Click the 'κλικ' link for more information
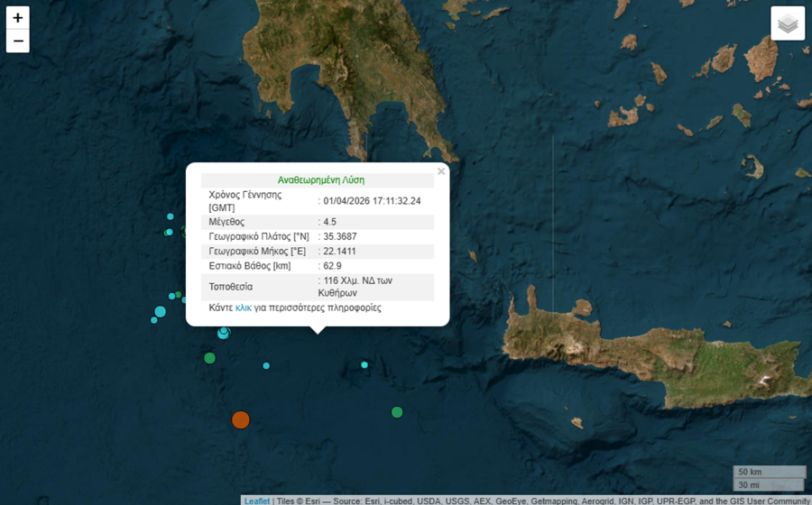The height and width of the screenshot is (505, 812). click(x=244, y=308)
